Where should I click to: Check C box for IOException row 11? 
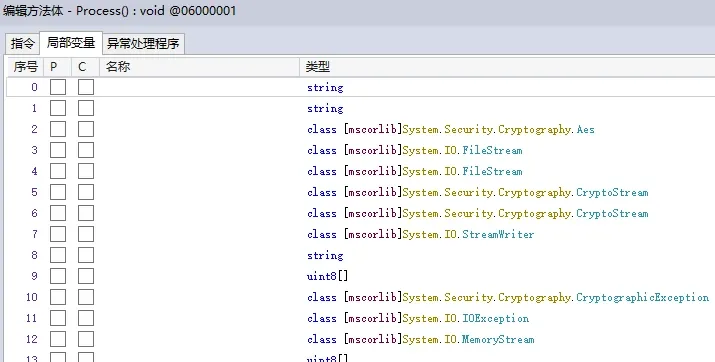pyautogui.click(x=86, y=318)
